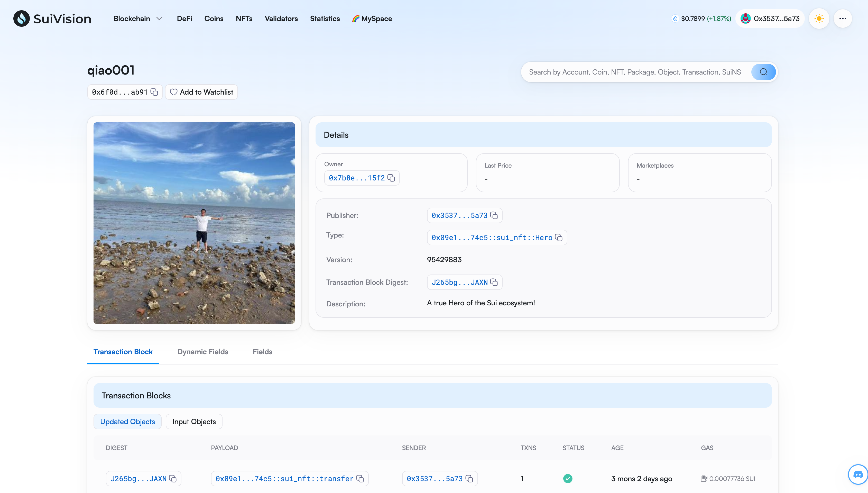Click the GAS column header

tap(707, 448)
